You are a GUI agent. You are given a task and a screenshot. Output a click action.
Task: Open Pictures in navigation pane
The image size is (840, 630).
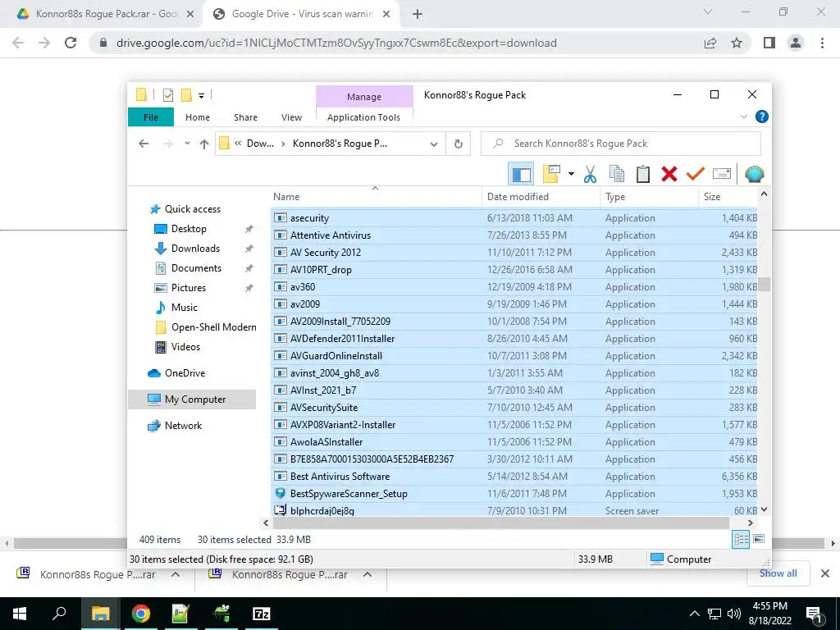point(188,288)
